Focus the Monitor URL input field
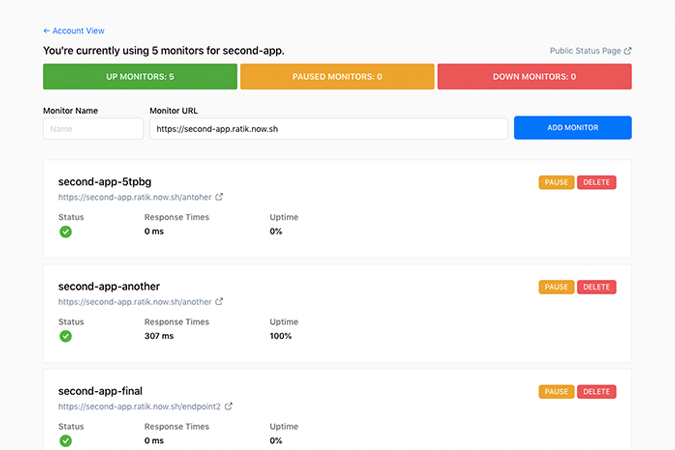 328,129
